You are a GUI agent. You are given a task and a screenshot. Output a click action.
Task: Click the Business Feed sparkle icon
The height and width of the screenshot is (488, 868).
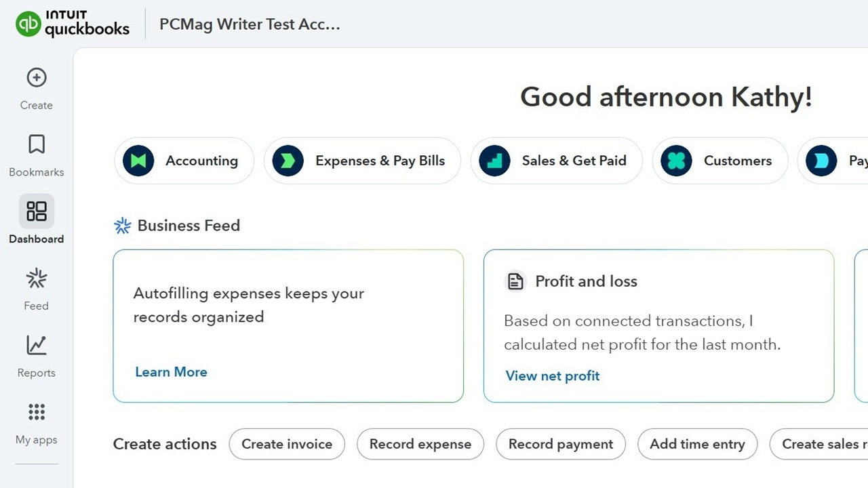(122, 225)
